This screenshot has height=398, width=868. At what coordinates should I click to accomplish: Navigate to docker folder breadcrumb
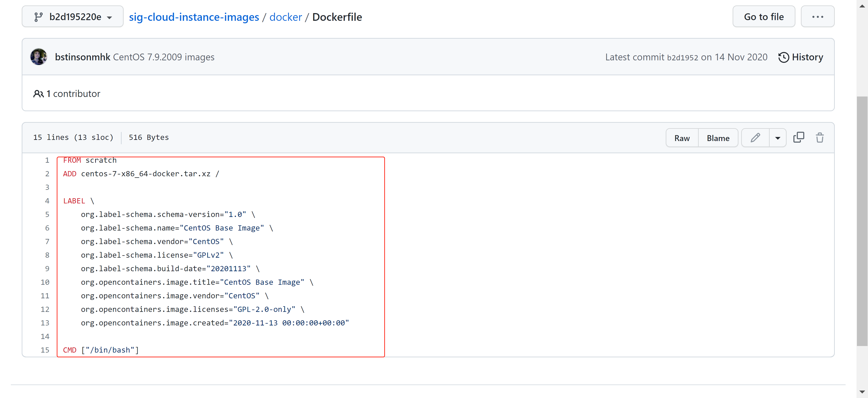(285, 17)
